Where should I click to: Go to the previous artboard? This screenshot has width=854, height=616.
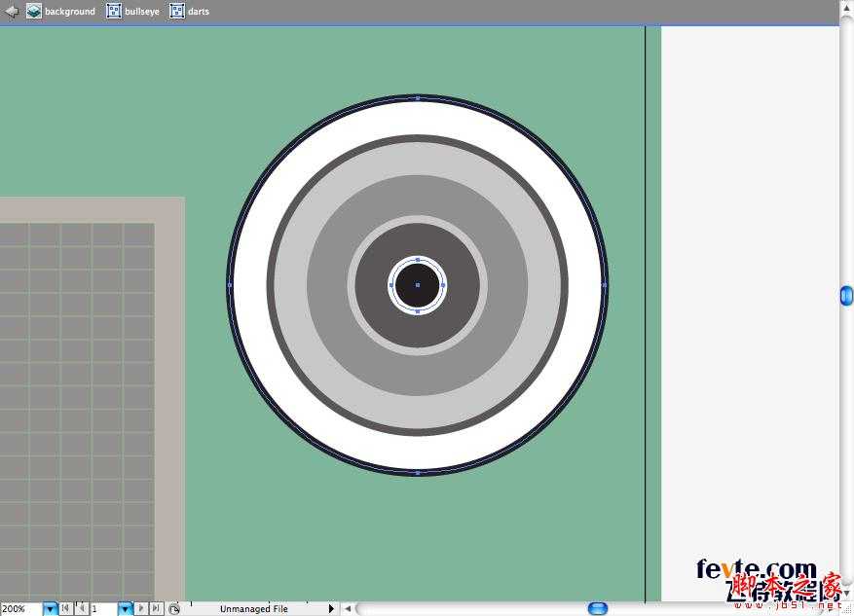coord(81,608)
